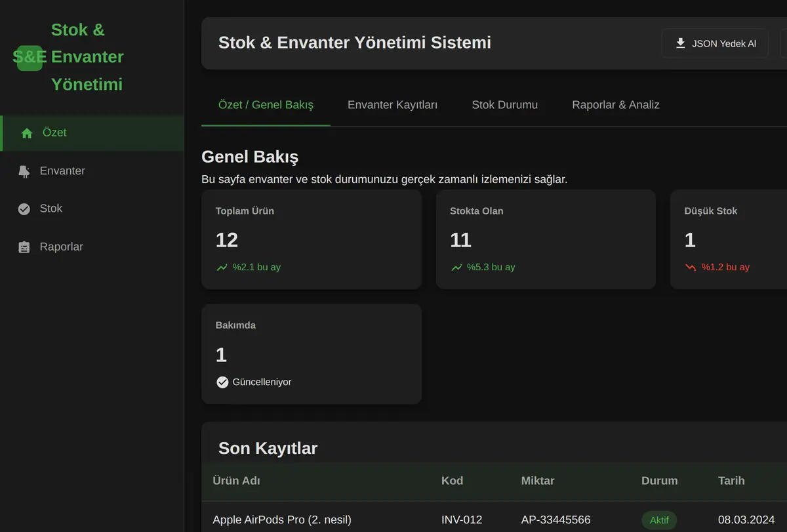The image size is (787, 532).
Task: Click the Durum column header
Action: click(659, 481)
